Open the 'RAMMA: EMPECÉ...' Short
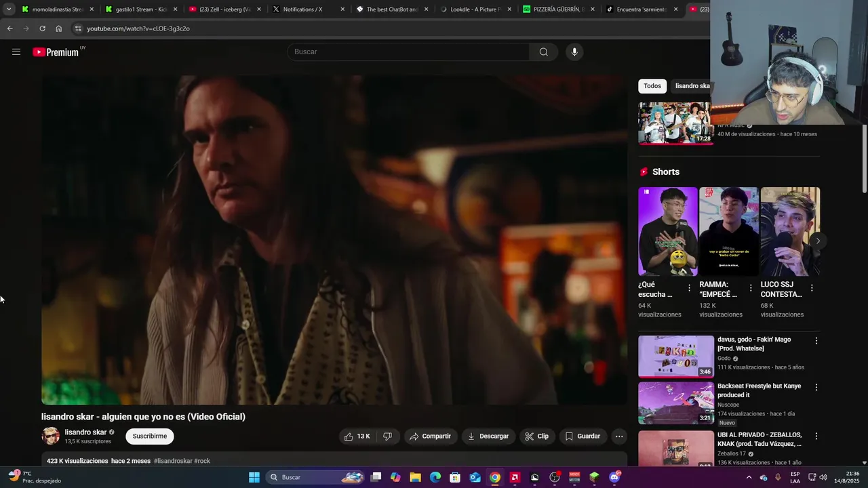 point(728,231)
